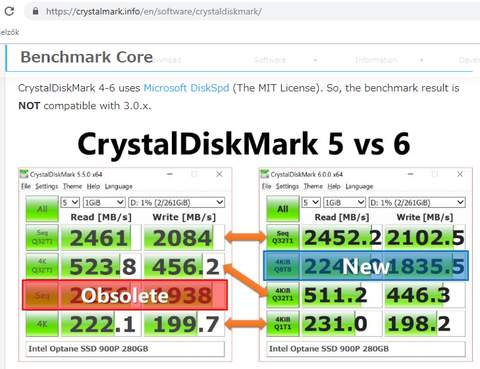The height and width of the screenshot is (369, 480).
Task: Click the padlock site info icon
Action: (35, 11)
